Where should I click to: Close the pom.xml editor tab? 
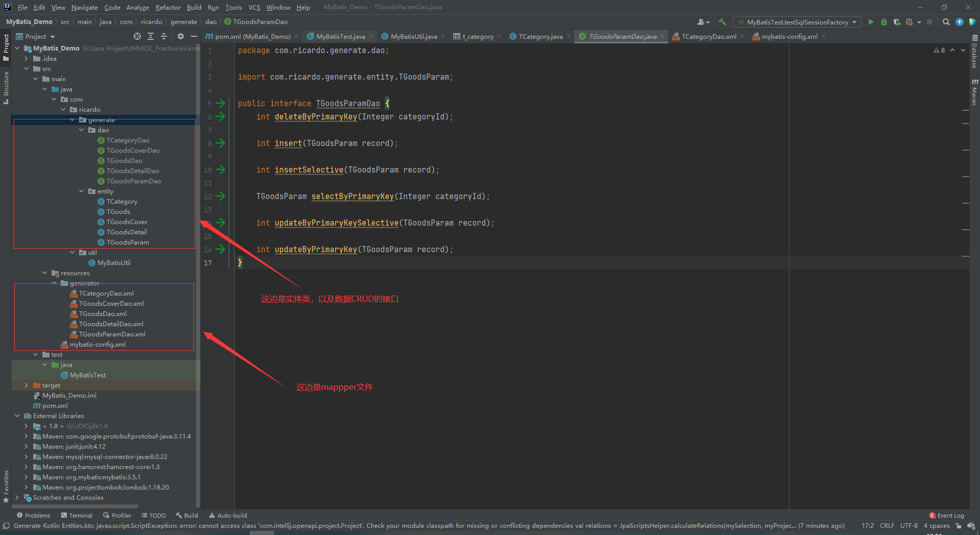pyautogui.click(x=297, y=36)
